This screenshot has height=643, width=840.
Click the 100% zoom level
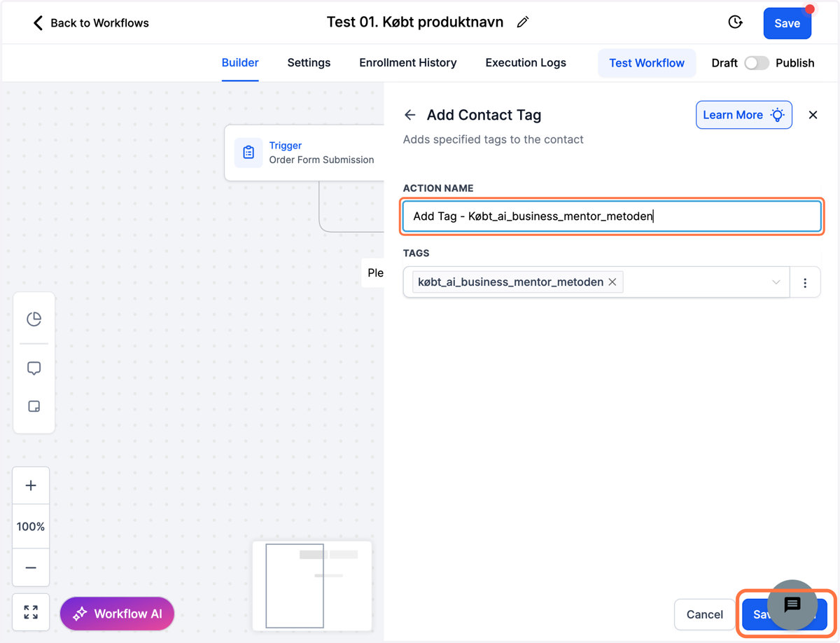(31, 526)
